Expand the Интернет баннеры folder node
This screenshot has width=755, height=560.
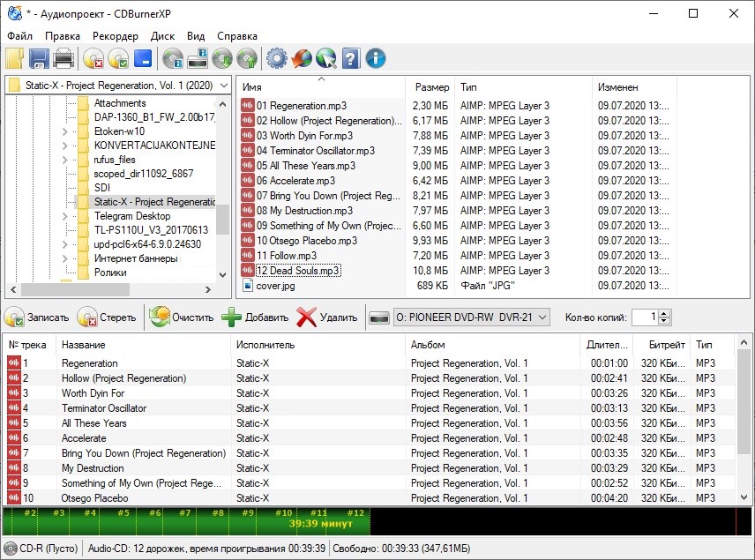[65, 258]
